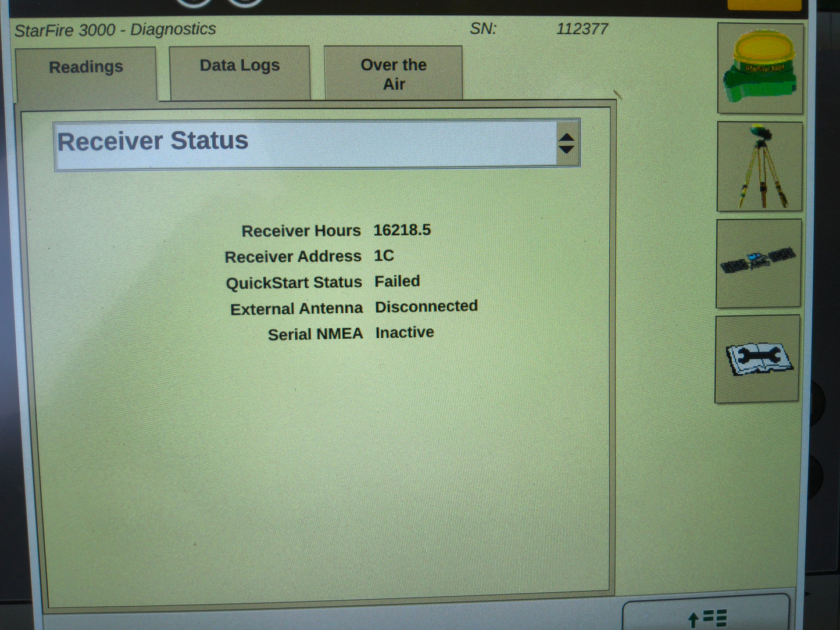Click the QuickStart Status label

(294, 283)
